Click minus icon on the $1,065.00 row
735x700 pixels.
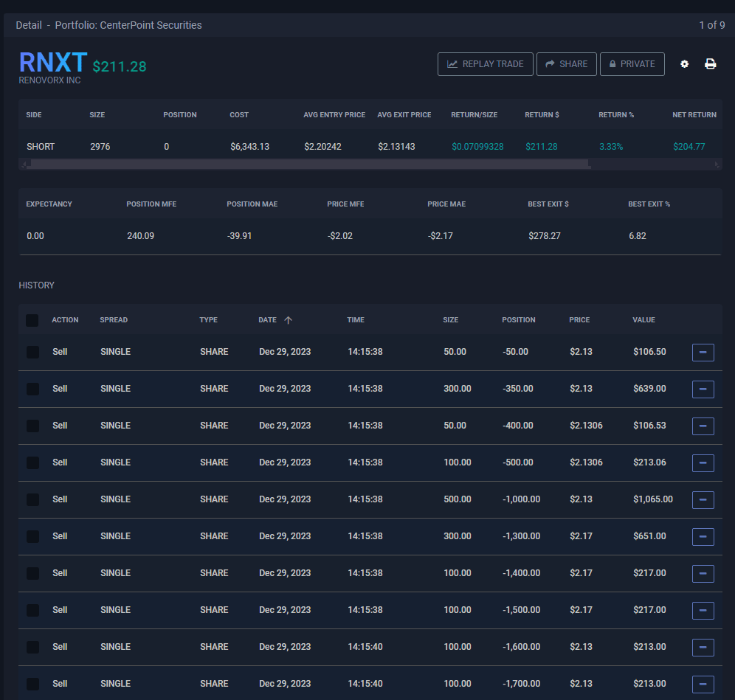point(703,500)
